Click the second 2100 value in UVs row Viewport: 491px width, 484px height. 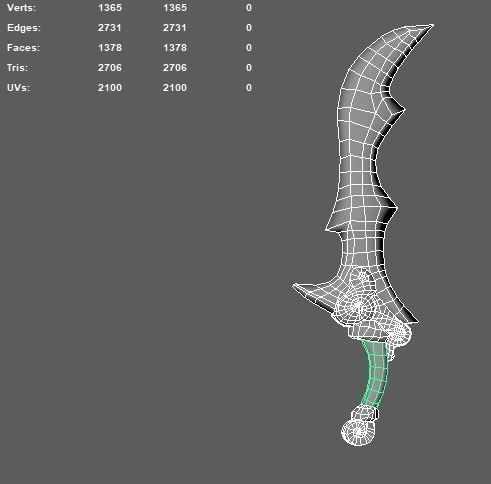[175, 88]
